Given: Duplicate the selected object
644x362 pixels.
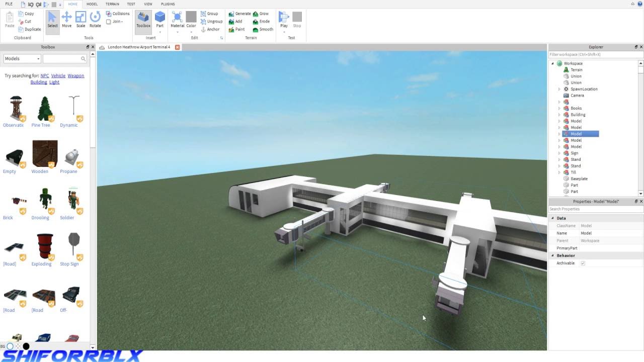Looking at the screenshot, I should coord(30,29).
